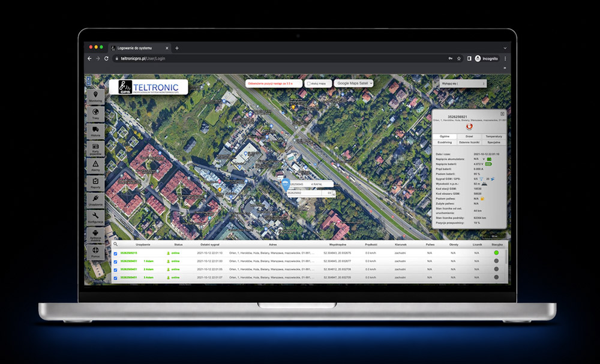
Task: Open the Alarmy warning section
Action: (95, 166)
